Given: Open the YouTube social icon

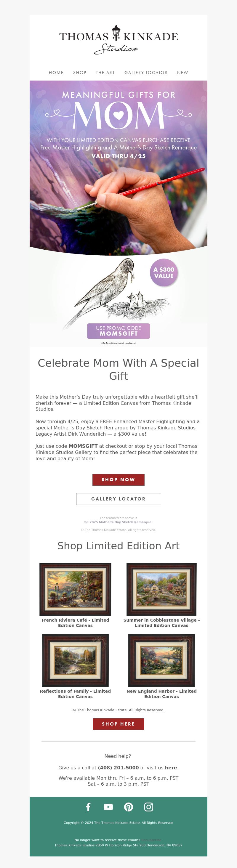Looking at the screenshot, I should 108,807.
